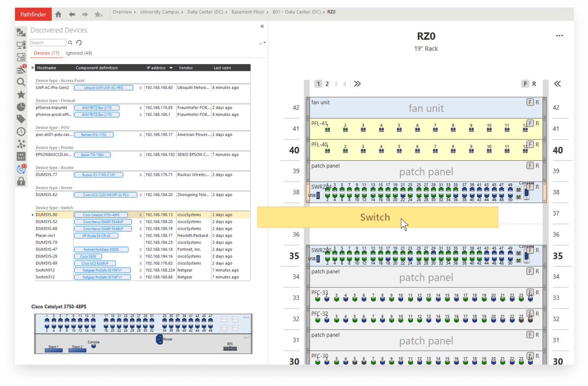Add current view to favorites (star plus)
The height and width of the screenshot is (386, 588).
99,14
